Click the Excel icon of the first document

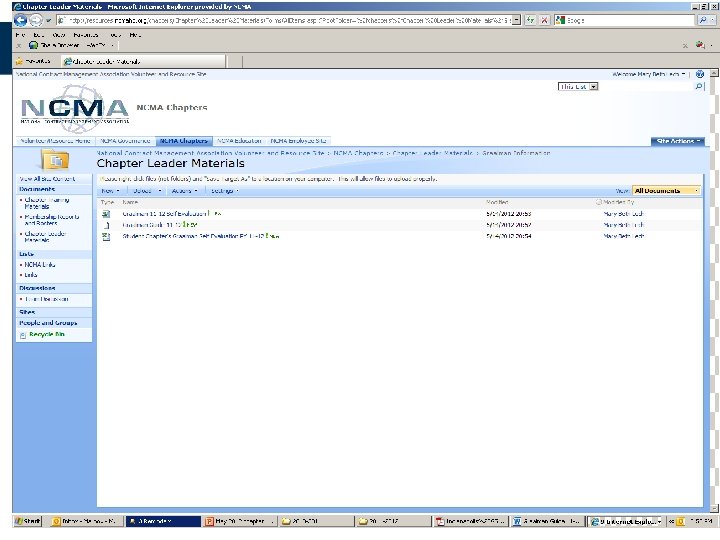pyautogui.click(x=106, y=214)
